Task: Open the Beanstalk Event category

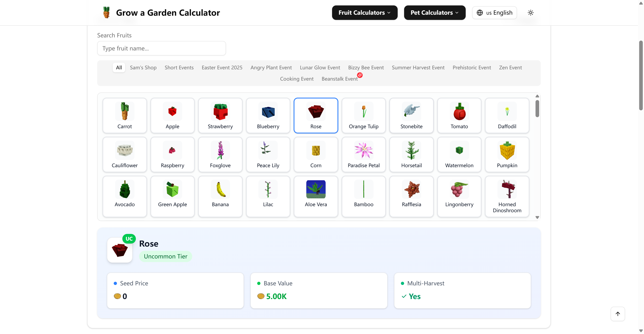Action: coord(340,79)
